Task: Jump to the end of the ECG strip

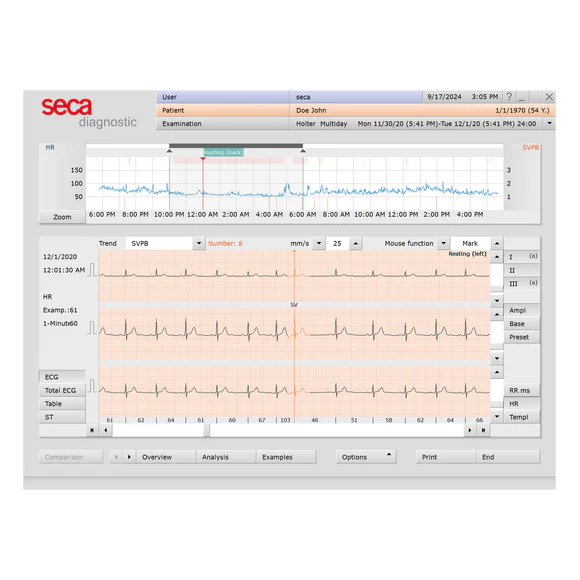Action: (x=483, y=430)
